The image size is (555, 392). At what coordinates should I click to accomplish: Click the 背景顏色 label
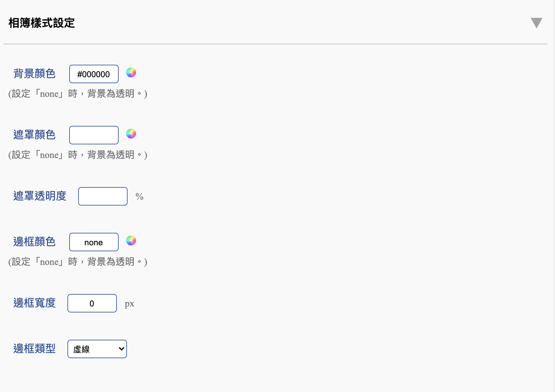coord(34,74)
